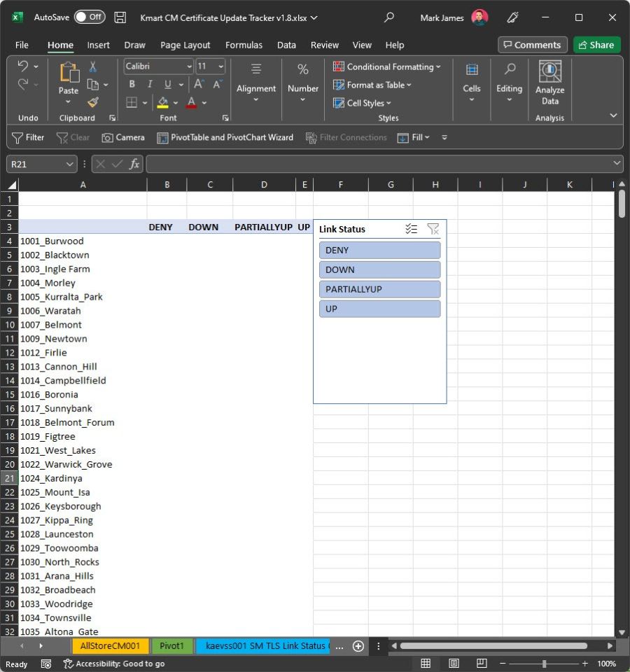Click the Analyze Data icon
The image size is (630, 672).
pyautogui.click(x=550, y=71)
